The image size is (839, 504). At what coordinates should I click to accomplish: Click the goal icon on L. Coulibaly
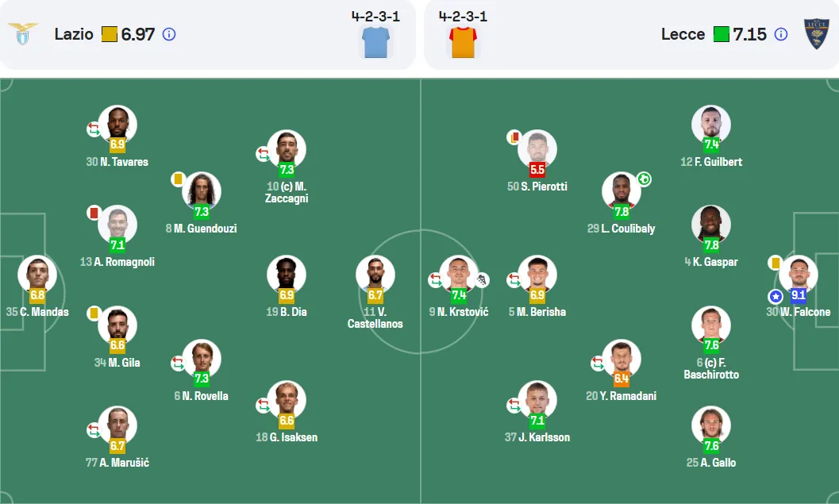[x=645, y=179]
